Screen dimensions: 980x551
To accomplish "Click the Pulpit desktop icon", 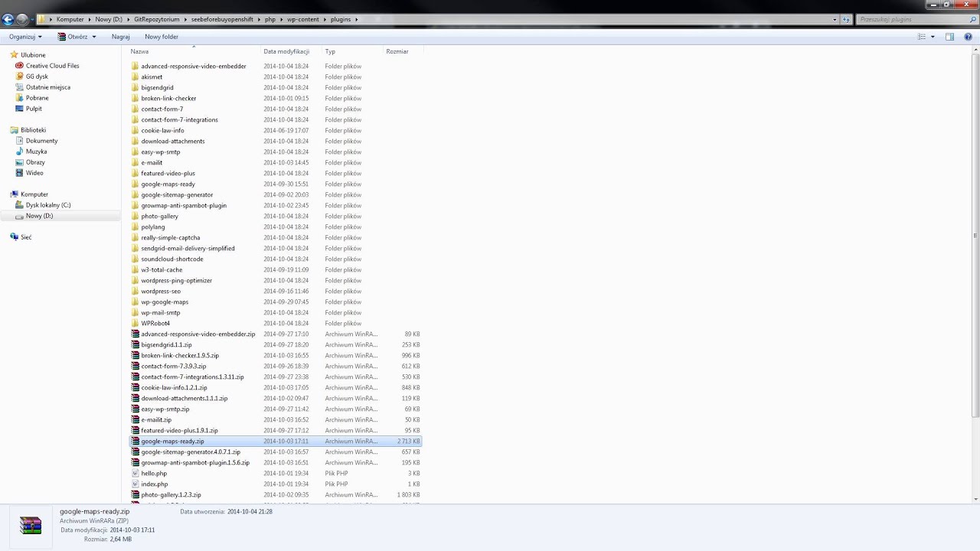I will point(20,109).
